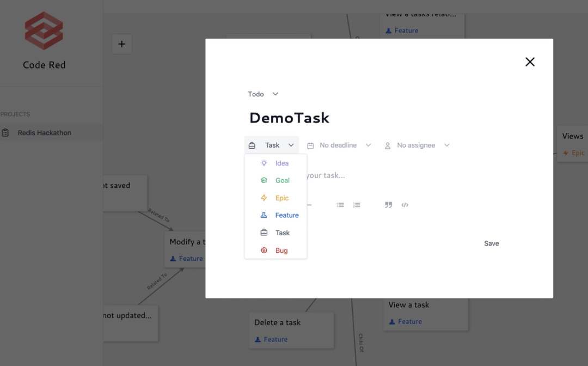Image resolution: width=588 pixels, height=366 pixels.
Task: Click the Feature link on Delete a task card
Action: coord(271,339)
